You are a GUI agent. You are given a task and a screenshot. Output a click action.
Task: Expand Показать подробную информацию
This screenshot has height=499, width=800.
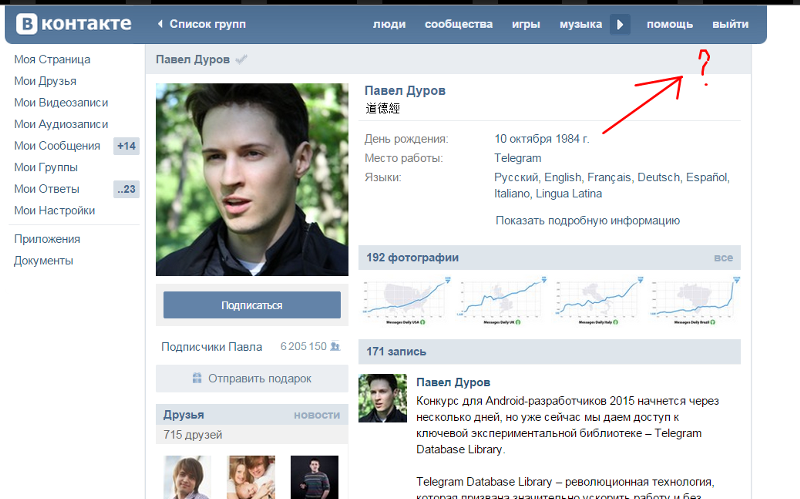pyautogui.click(x=588, y=220)
